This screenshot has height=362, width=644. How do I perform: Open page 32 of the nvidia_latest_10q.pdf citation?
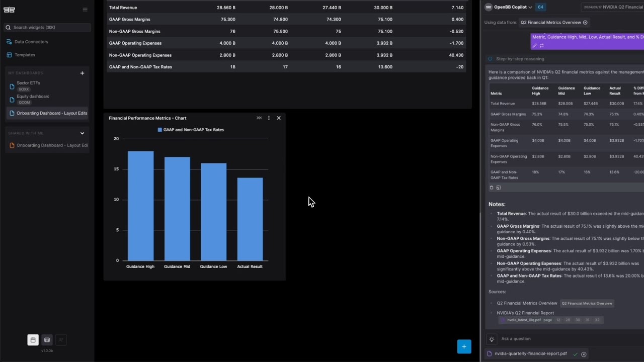pyautogui.click(x=597, y=320)
